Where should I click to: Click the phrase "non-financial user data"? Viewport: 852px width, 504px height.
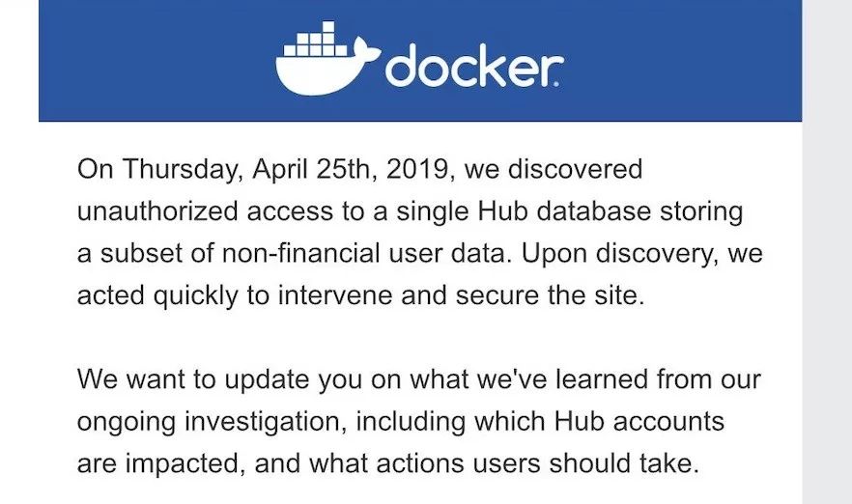point(363,254)
